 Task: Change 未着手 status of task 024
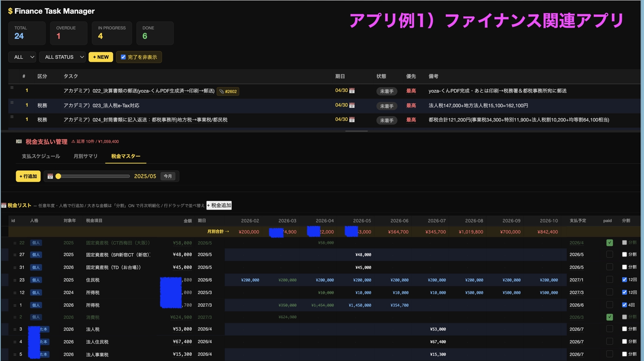point(387,120)
